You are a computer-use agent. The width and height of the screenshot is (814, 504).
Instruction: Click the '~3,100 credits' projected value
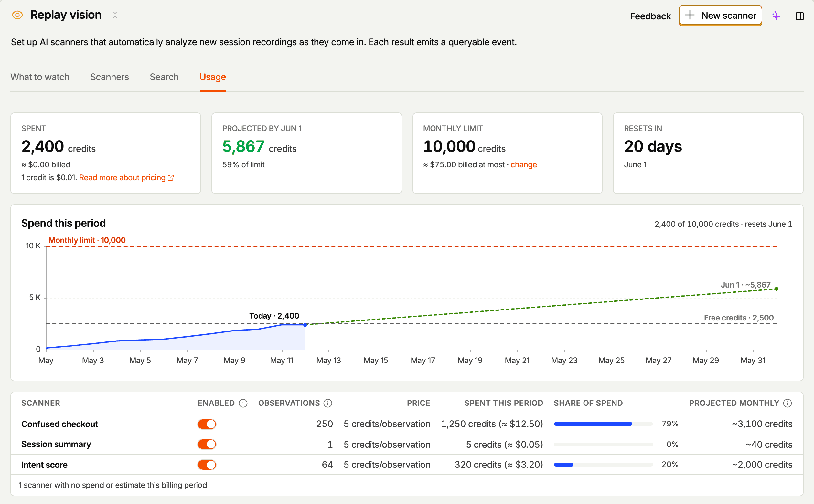(762, 424)
